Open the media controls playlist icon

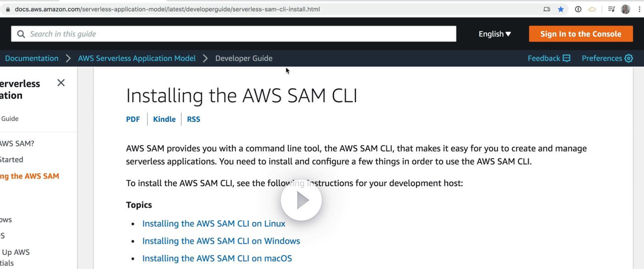coord(611,9)
